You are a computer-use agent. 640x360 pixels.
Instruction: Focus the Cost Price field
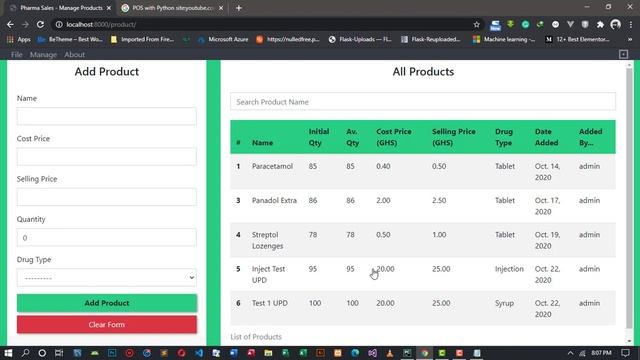[x=107, y=157]
